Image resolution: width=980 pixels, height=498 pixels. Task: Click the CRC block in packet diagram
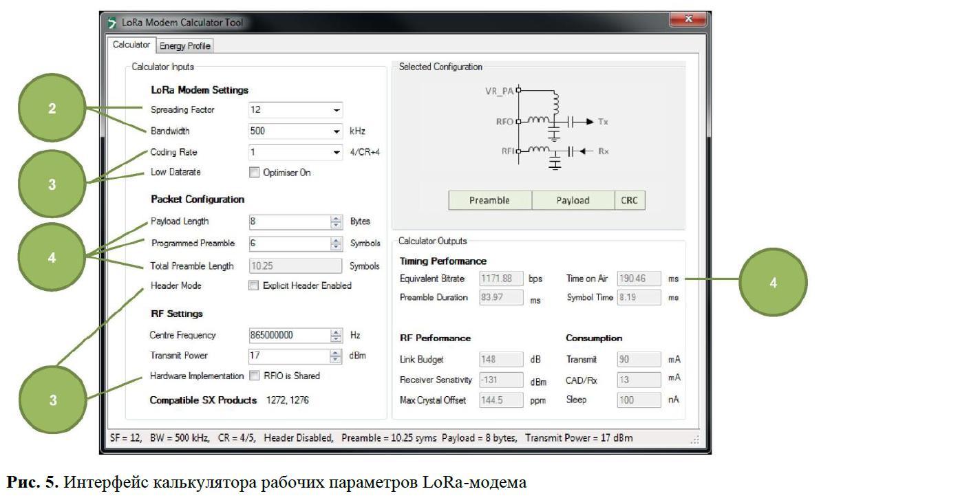pyautogui.click(x=630, y=200)
